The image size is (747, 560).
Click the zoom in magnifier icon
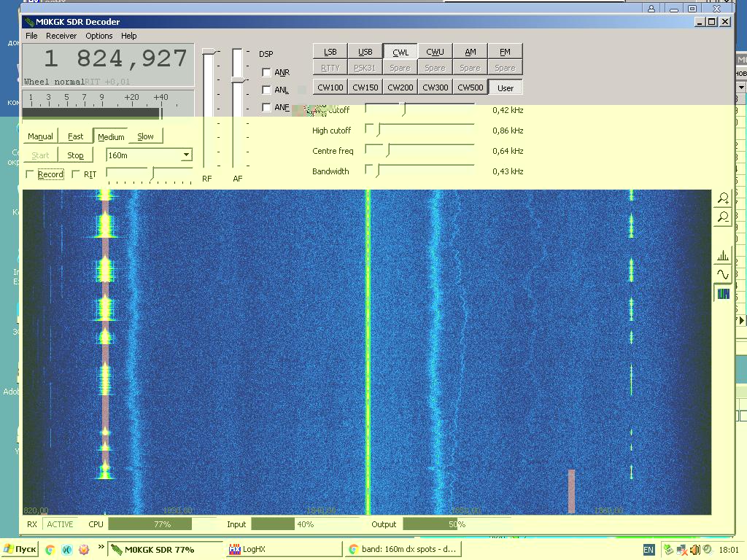coord(722,198)
